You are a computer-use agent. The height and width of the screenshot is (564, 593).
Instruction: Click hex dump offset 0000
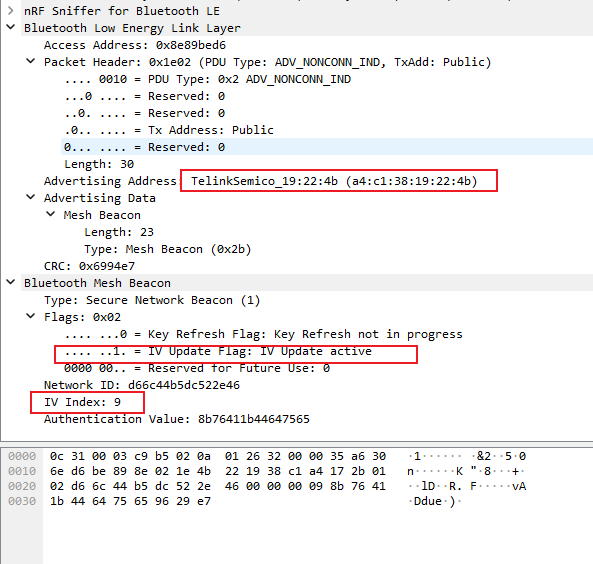pyautogui.click(x=22, y=456)
